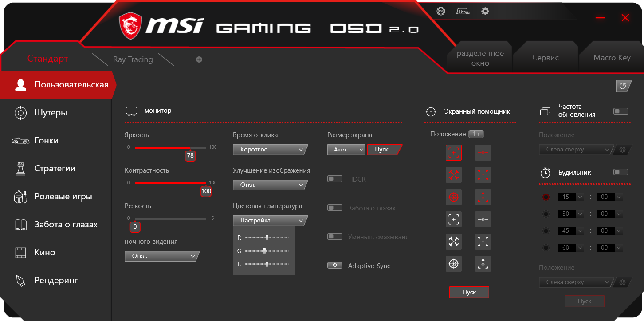
Task: Pick the red triangle crosshair
Action: (483, 197)
